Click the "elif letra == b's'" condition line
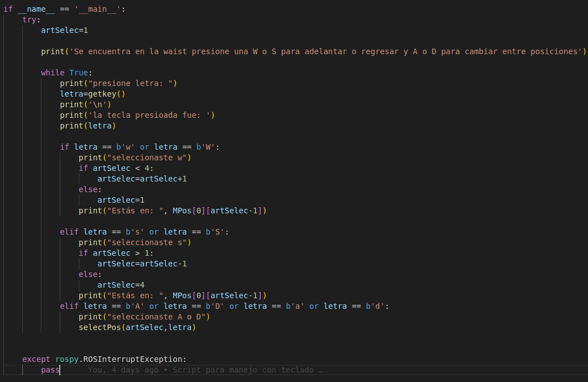The width and height of the screenshot is (588, 382). [145, 232]
